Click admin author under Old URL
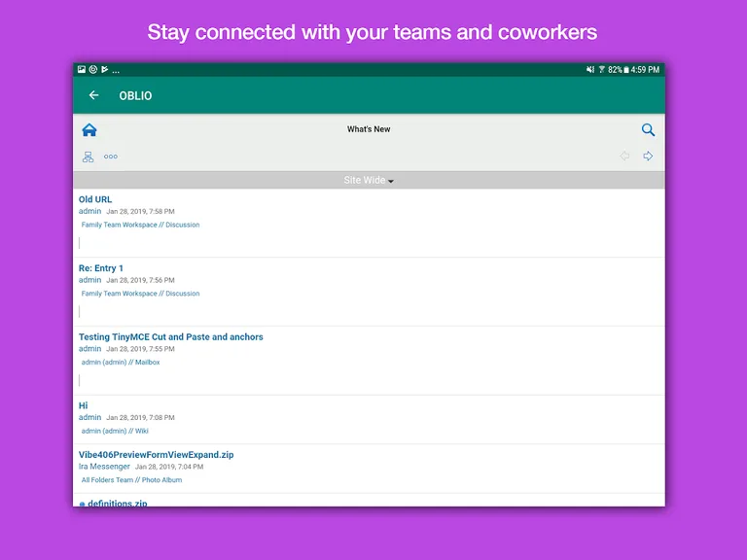Screen dimensions: 747x560 click(90, 211)
